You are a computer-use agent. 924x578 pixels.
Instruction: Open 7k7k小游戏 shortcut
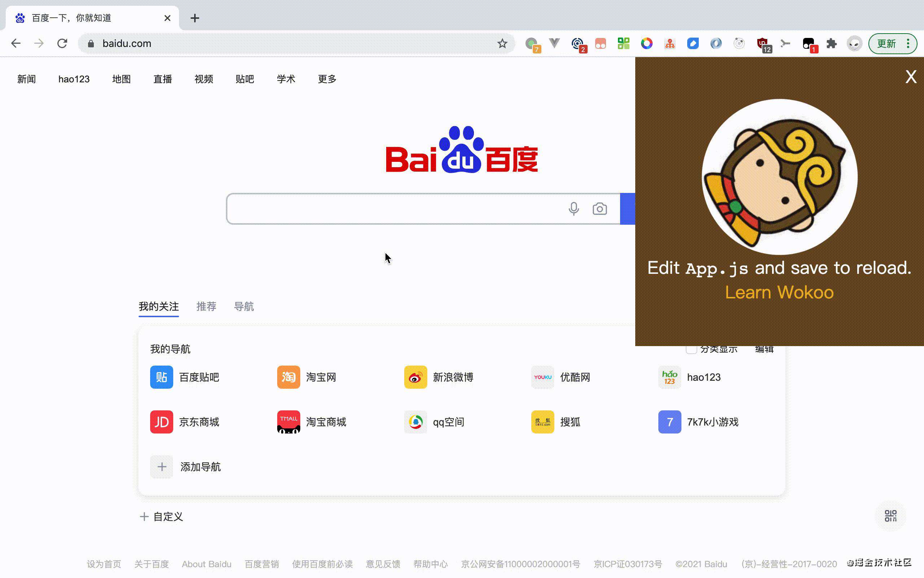click(x=698, y=422)
